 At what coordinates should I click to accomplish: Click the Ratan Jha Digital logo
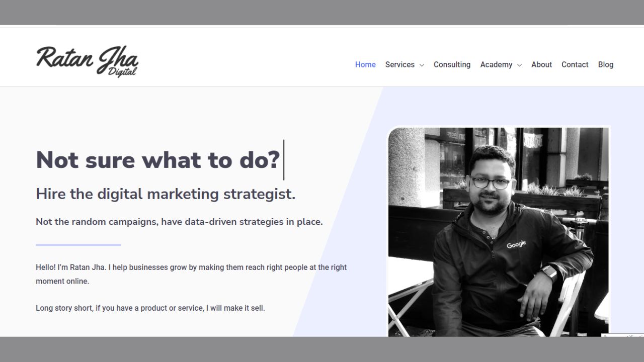[x=87, y=62]
